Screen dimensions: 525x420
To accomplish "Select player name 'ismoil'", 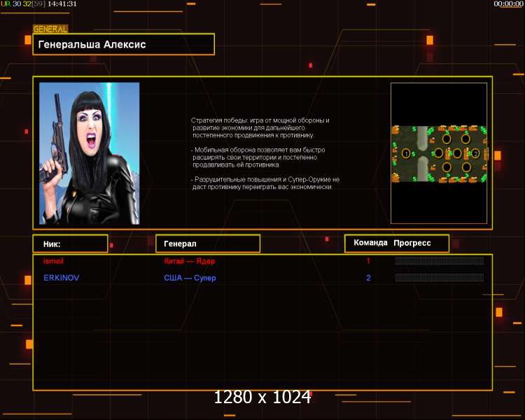I will click(x=53, y=261).
